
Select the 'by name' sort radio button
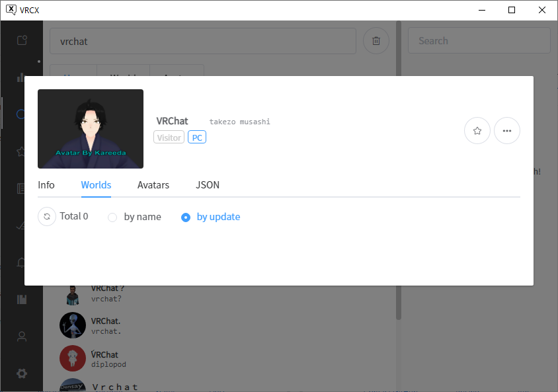(x=112, y=217)
